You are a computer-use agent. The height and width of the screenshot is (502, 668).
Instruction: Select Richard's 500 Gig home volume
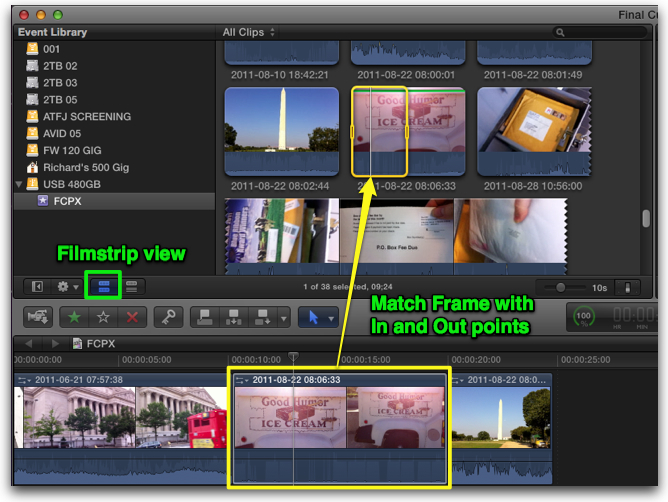[114, 167]
